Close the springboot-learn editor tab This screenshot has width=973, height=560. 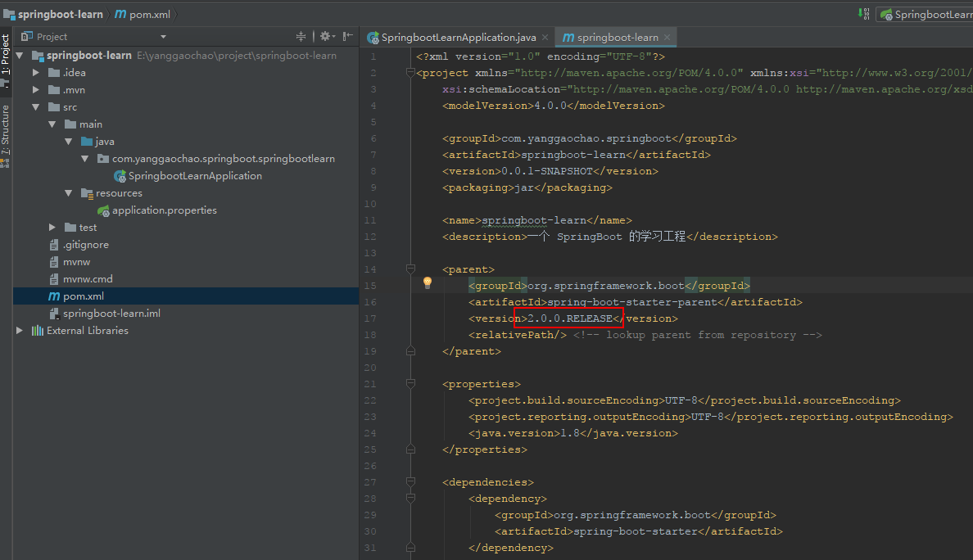point(667,37)
